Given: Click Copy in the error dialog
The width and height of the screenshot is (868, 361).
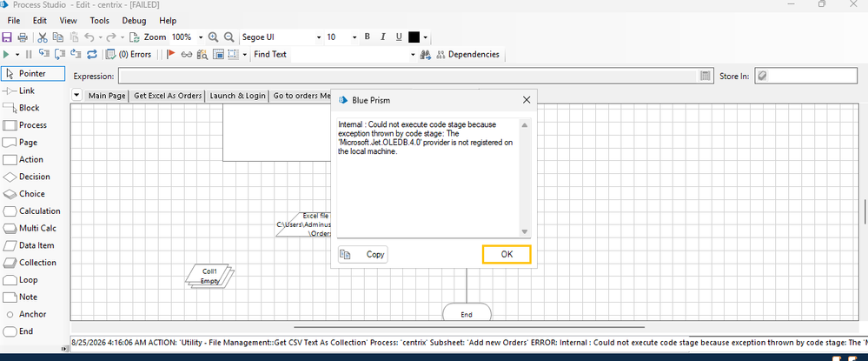Looking at the screenshot, I should [x=363, y=255].
